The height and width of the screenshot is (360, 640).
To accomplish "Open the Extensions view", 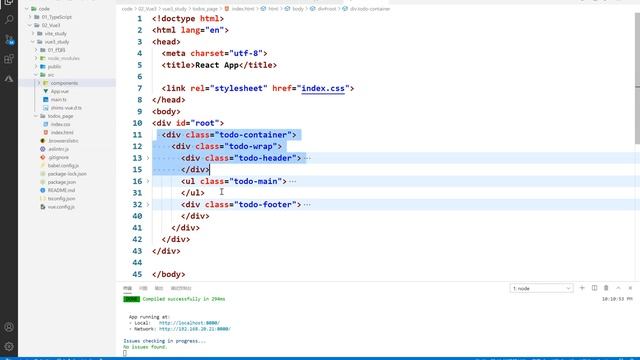I will coord(9,59).
